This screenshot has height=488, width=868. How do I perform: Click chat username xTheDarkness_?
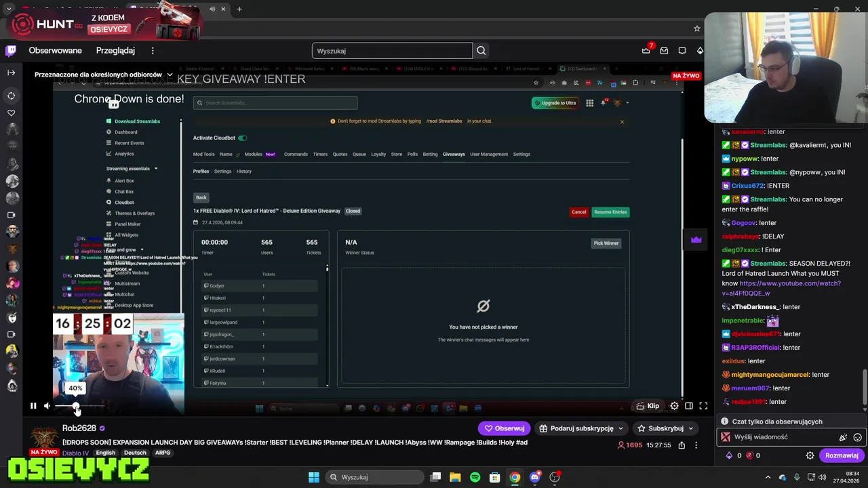pos(755,307)
